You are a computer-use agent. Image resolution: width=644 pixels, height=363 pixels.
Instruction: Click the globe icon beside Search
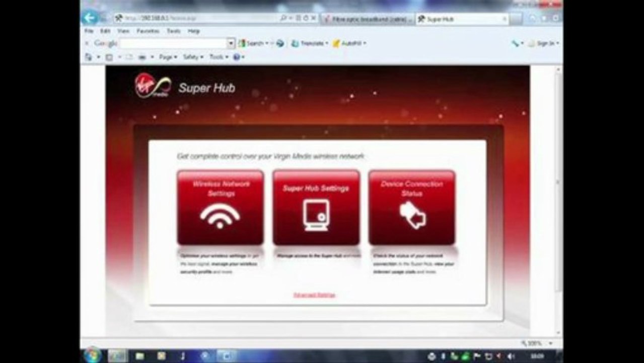pos(280,44)
